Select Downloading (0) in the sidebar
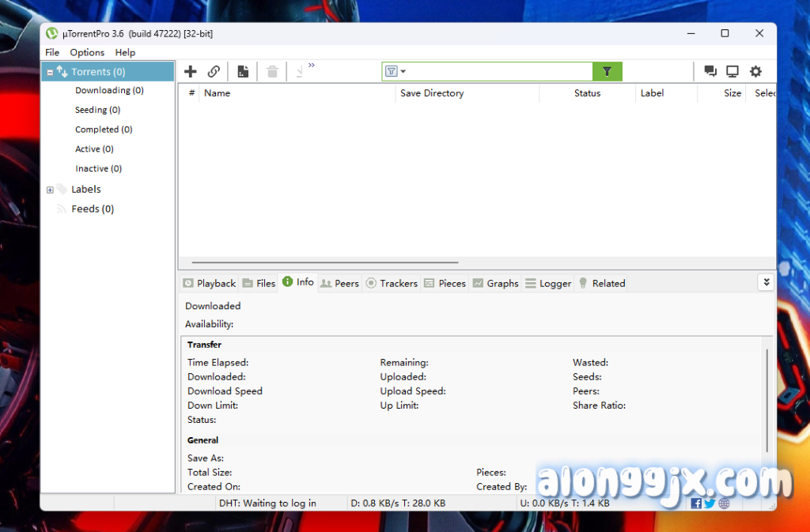 109,91
